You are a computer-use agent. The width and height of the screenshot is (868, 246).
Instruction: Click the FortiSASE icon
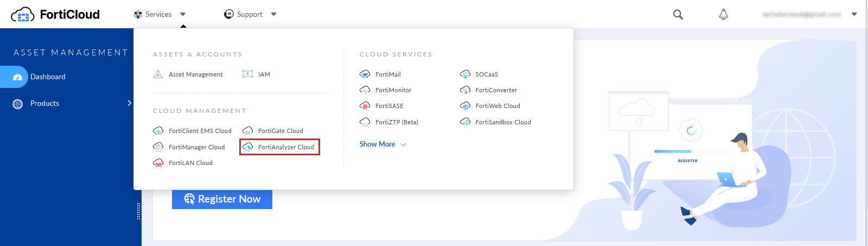365,105
